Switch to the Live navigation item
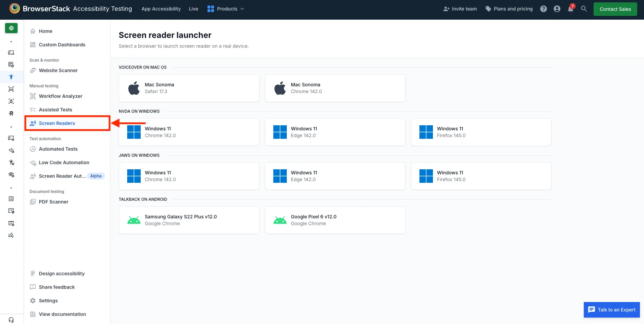 (193, 9)
